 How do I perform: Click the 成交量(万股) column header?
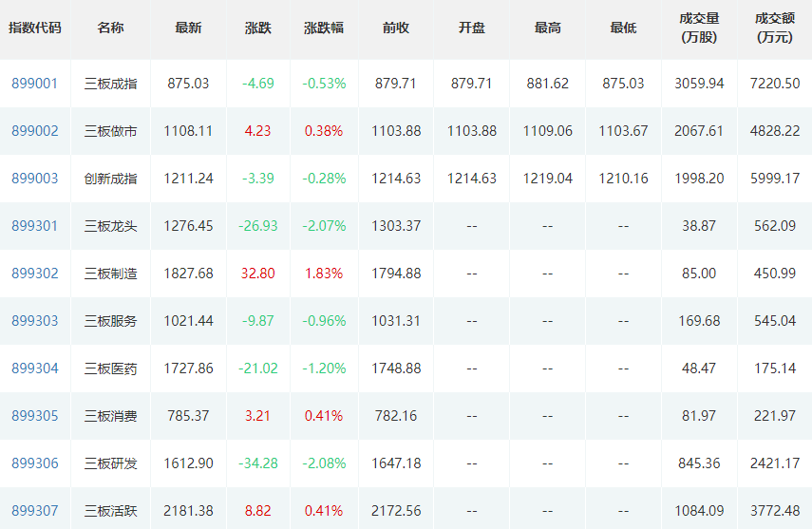[x=699, y=28]
